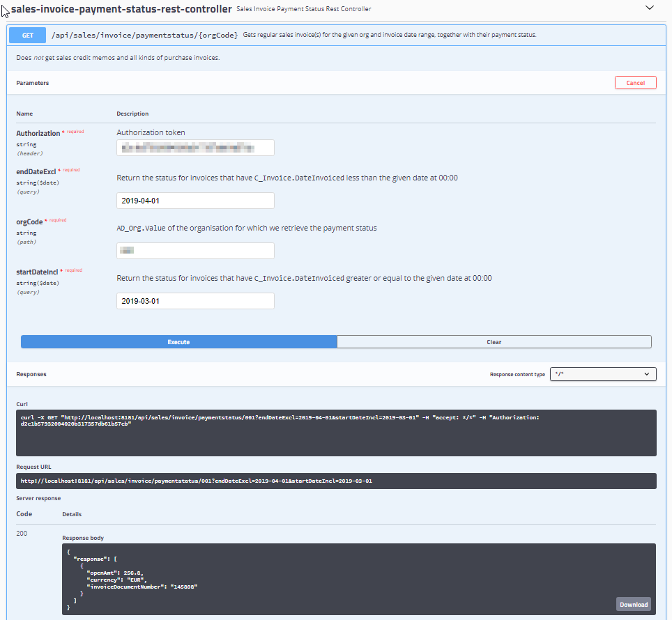Image resolution: width=672 pixels, height=620 pixels.
Task: Clear the response results
Action: pyautogui.click(x=494, y=341)
